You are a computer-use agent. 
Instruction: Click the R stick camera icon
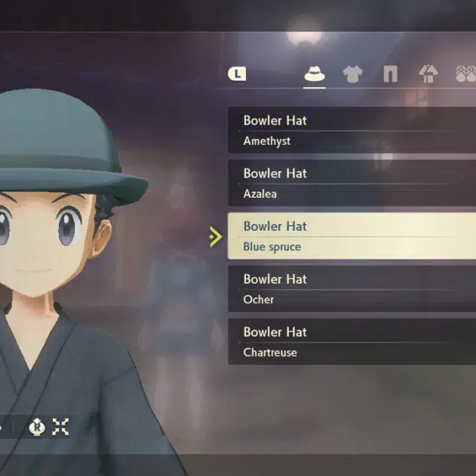(37, 426)
